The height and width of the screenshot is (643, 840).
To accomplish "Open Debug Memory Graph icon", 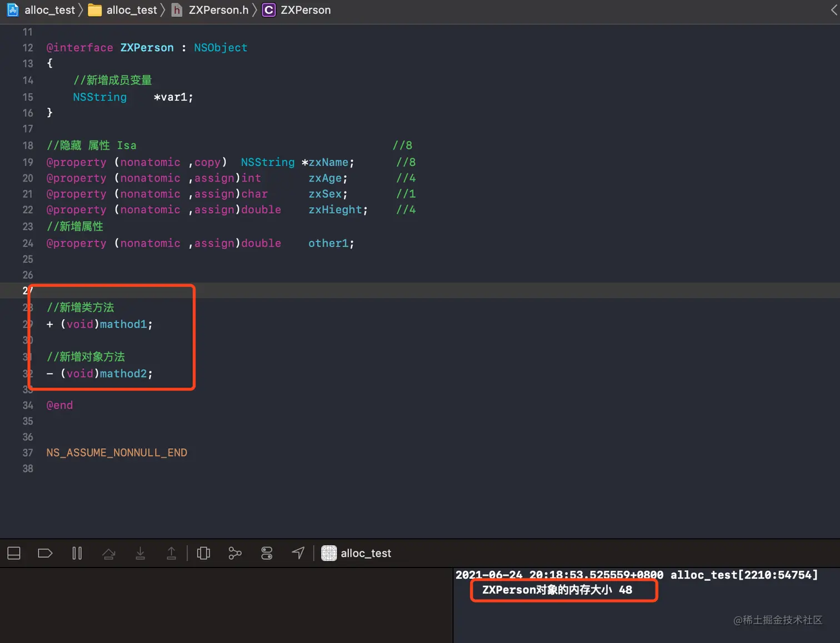I will (235, 553).
